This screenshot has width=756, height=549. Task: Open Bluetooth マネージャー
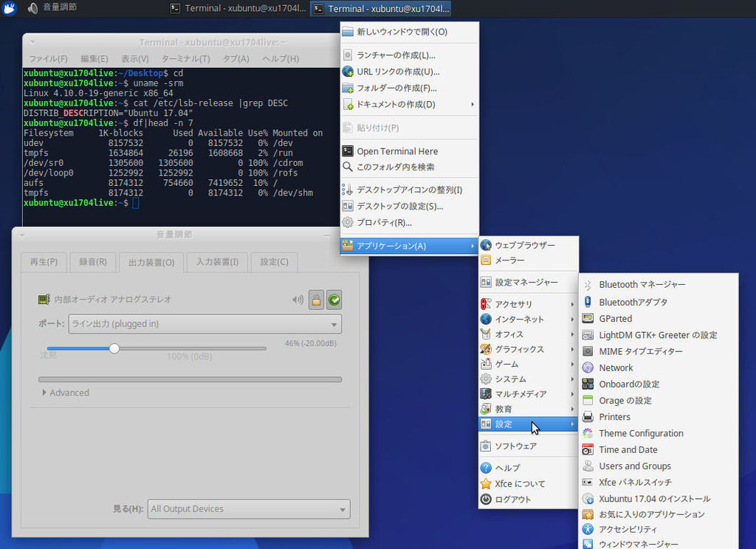[x=658, y=284]
